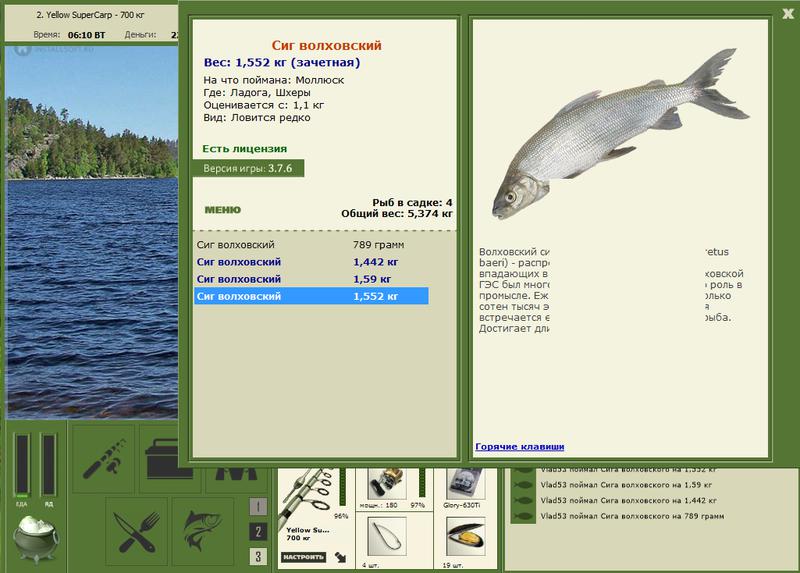This screenshot has width=800, height=573.
Task: Select the mussel bait thumbnail labeled 19 шт.
Action: pos(465,537)
